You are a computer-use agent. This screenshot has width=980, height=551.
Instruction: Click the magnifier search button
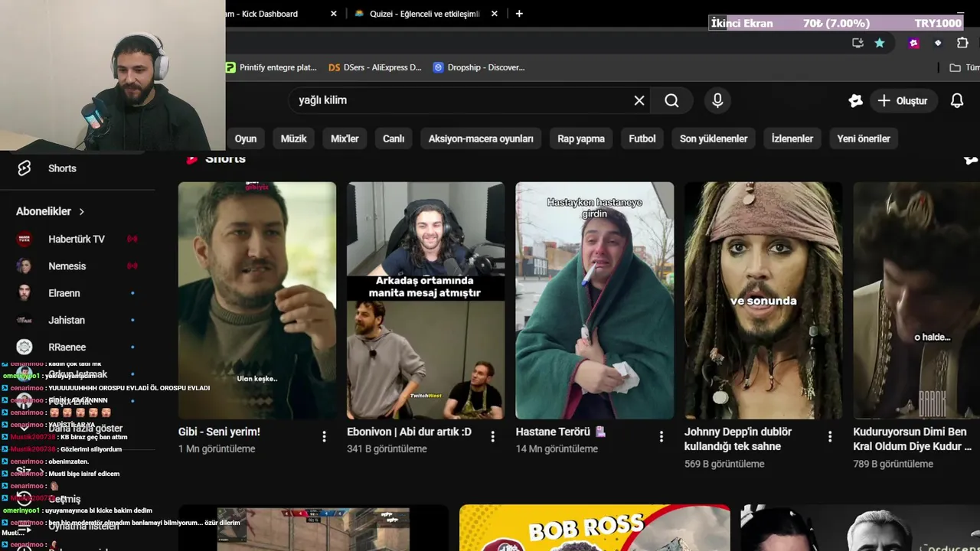(671, 100)
